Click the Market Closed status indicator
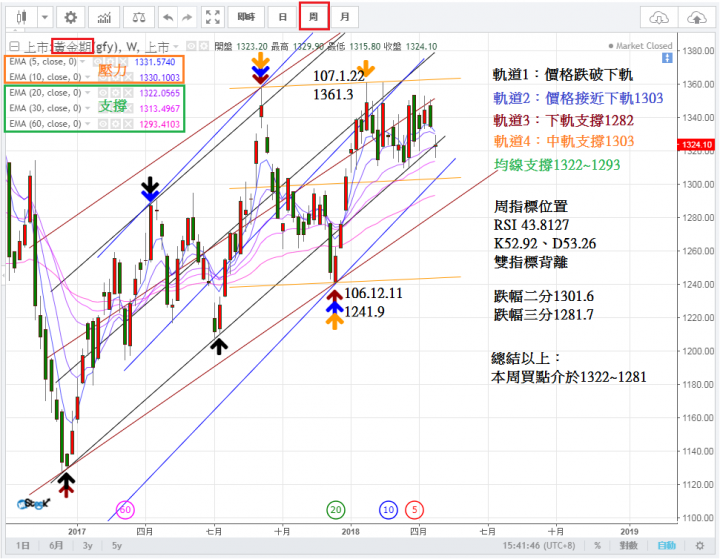Image resolution: width=720 pixels, height=559 pixels. [x=640, y=46]
